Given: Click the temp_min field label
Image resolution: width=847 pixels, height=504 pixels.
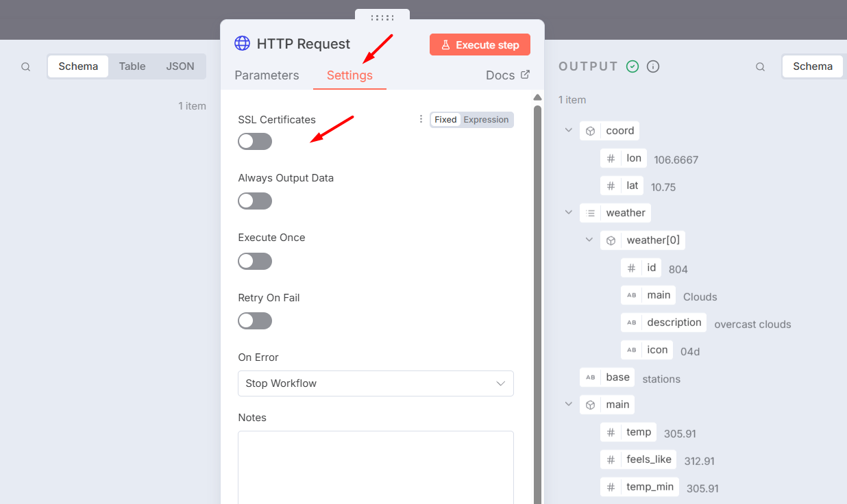Looking at the screenshot, I should [x=650, y=487].
